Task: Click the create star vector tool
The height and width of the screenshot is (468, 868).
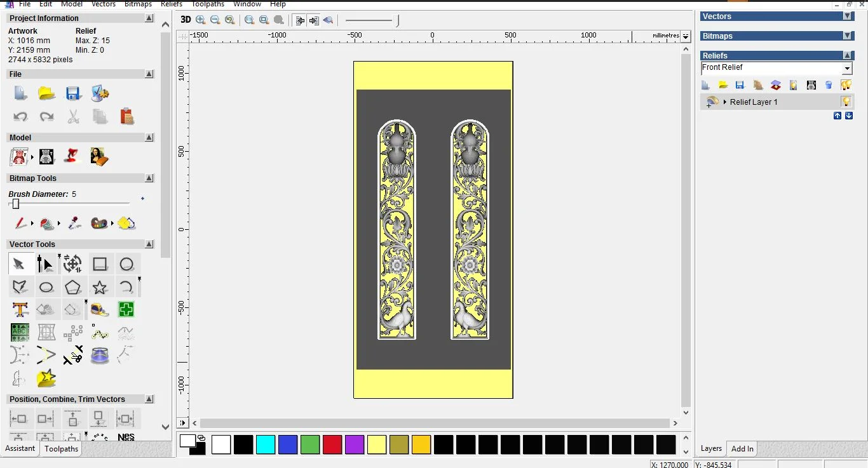Action: (x=100, y=288)
